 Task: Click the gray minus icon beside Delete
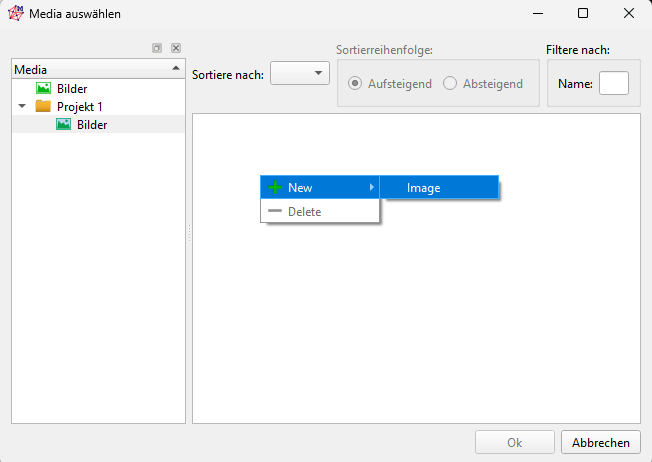pyautogui.click(x=275, y=212)
